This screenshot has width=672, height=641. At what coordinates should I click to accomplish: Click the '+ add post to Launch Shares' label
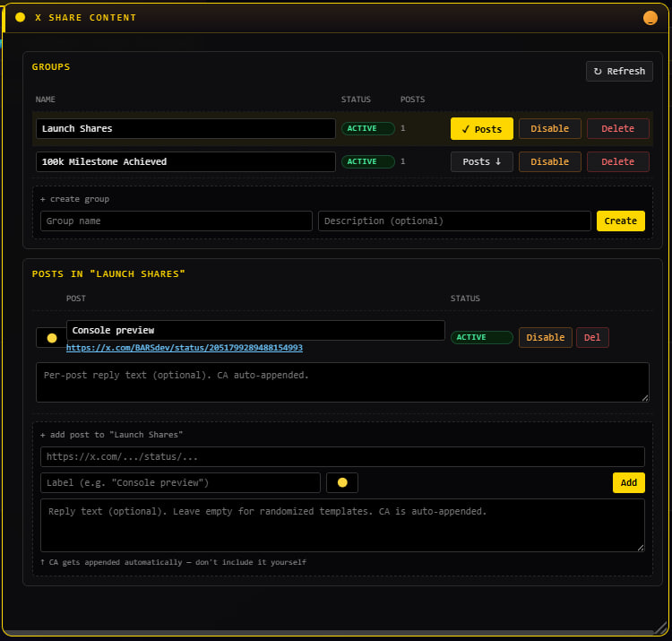pos(111,435)
